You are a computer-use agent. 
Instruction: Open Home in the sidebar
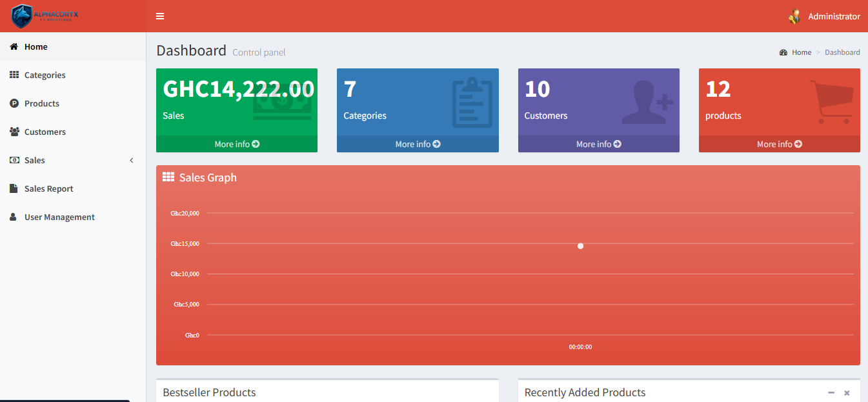pos(73,46)
